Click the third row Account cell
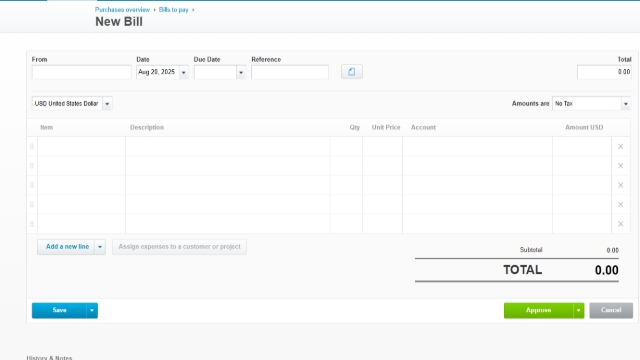640x360 pixels. [477, 185]
